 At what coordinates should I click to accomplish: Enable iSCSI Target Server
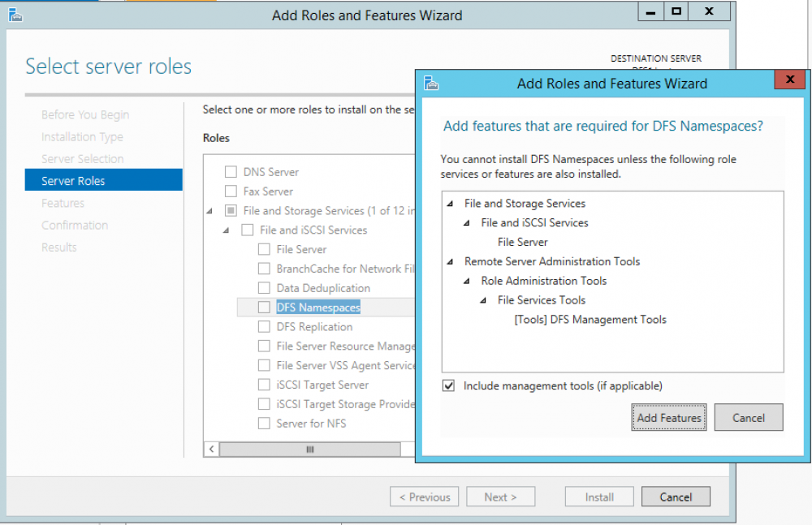263,385
